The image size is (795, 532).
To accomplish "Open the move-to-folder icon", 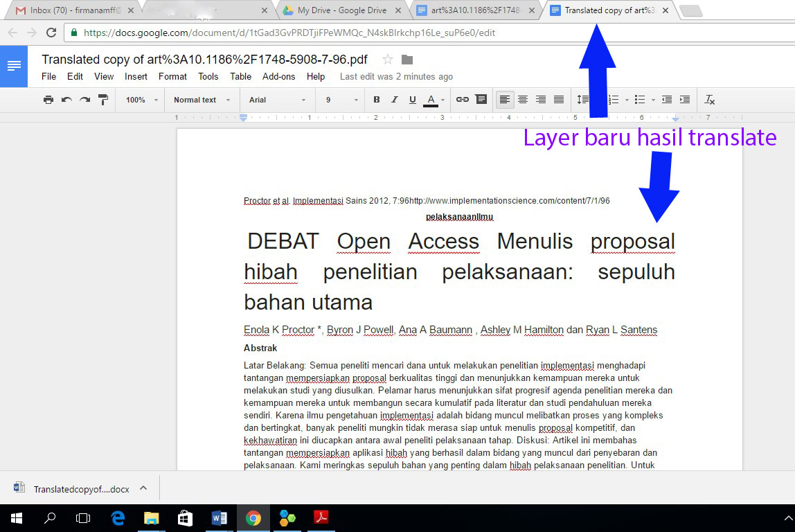I will coord(407,60).
